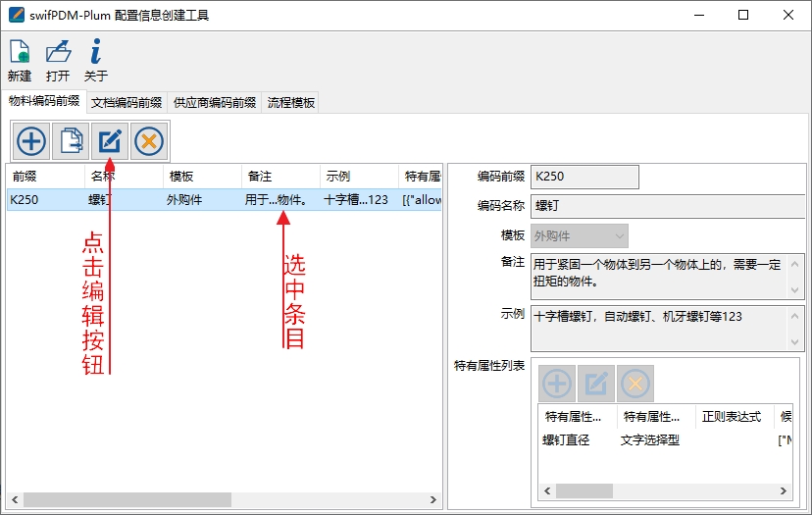Click delete icon in 特有属性列表 toolbar

(x=634, y=384)
